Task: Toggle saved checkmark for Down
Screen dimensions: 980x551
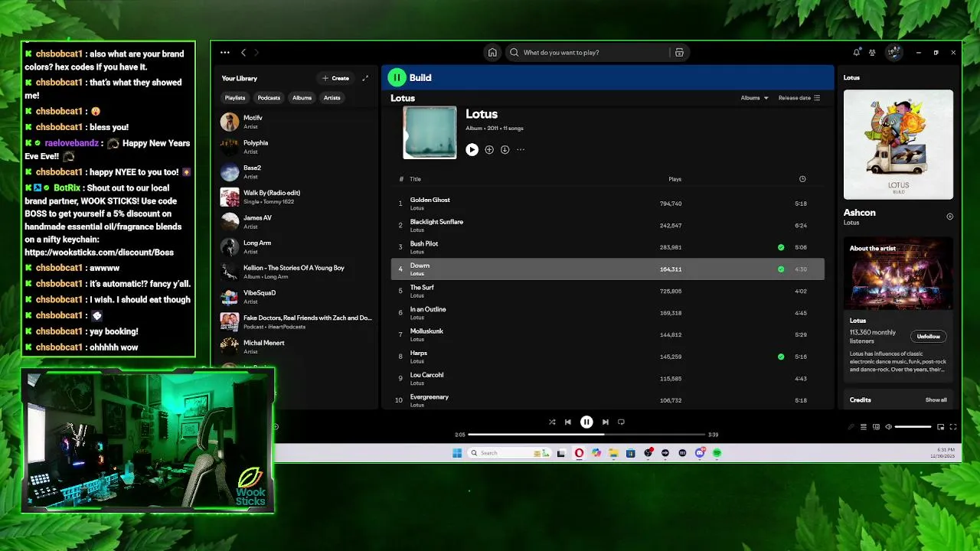Action: point(781,269)
